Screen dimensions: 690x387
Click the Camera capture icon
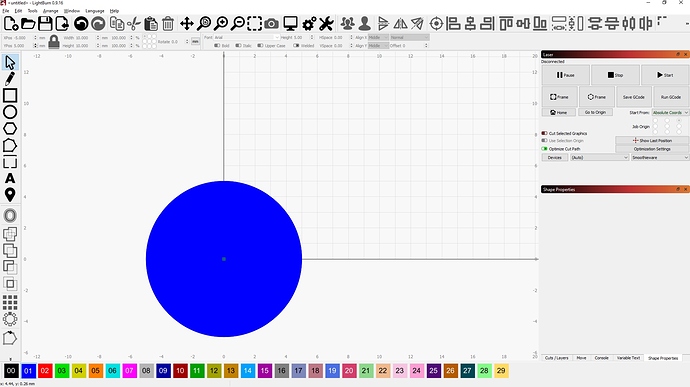tap(272, 24)
